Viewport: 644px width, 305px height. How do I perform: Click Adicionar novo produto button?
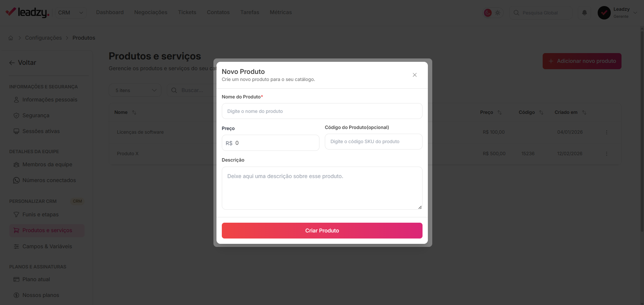coord(582,61)
